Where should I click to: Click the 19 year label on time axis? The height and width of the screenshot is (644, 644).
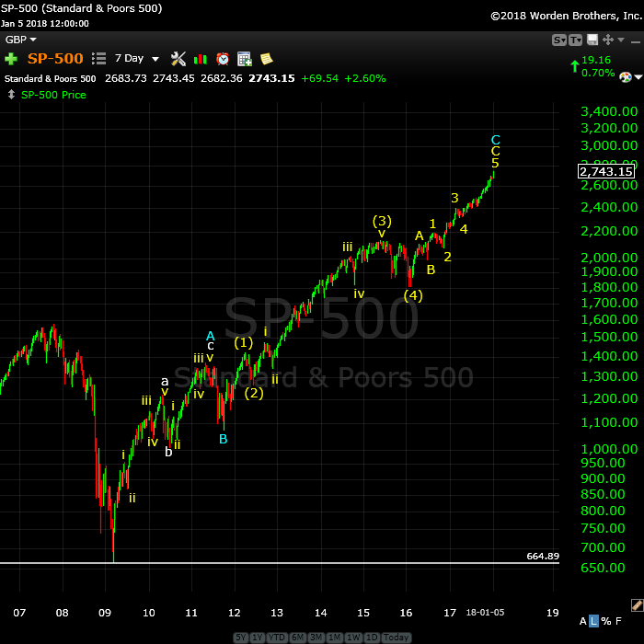(x=553, y=613)
